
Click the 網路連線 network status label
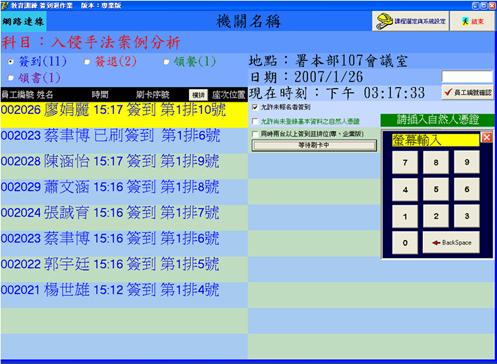pos(23,22)
